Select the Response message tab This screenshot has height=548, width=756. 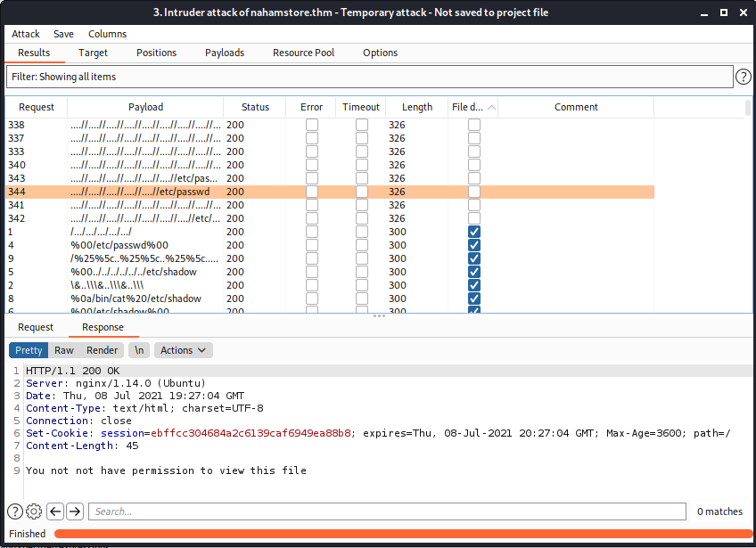click(x=103, y=327)
